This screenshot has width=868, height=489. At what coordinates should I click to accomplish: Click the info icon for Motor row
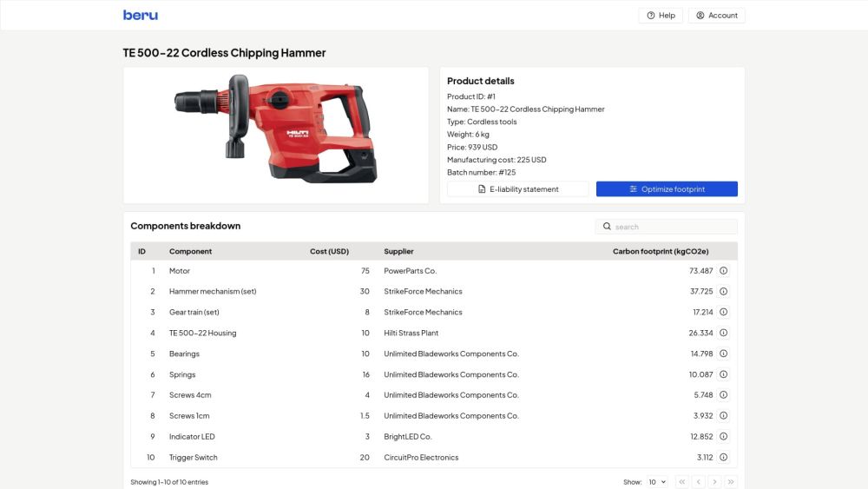point(723,271)
